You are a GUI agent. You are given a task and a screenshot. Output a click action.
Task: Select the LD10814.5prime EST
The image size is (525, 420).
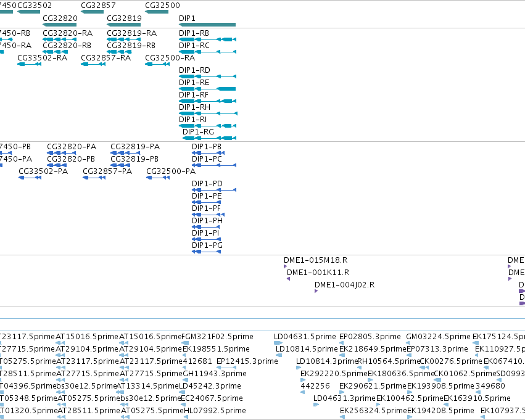(x=279, y=355)
